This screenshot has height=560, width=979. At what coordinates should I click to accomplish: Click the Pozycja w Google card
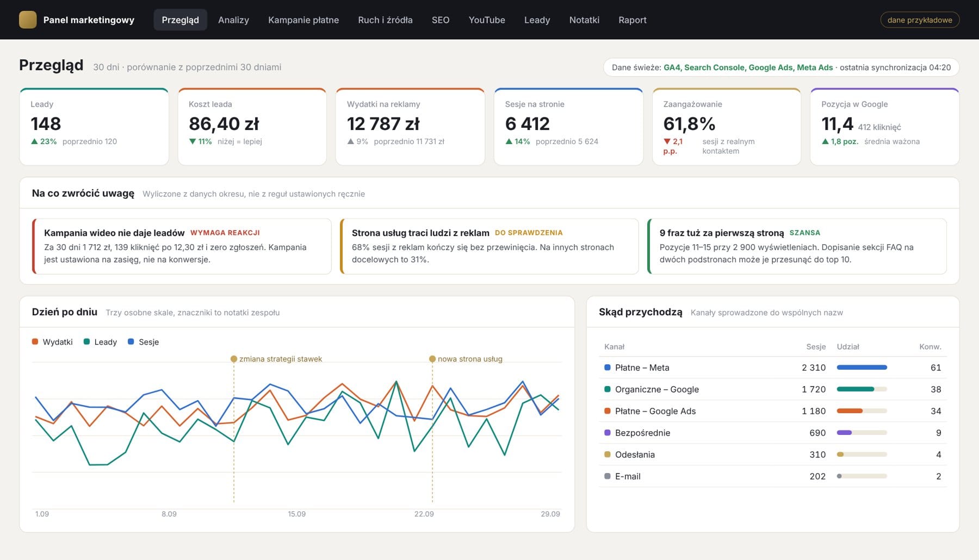pos(885,127)
